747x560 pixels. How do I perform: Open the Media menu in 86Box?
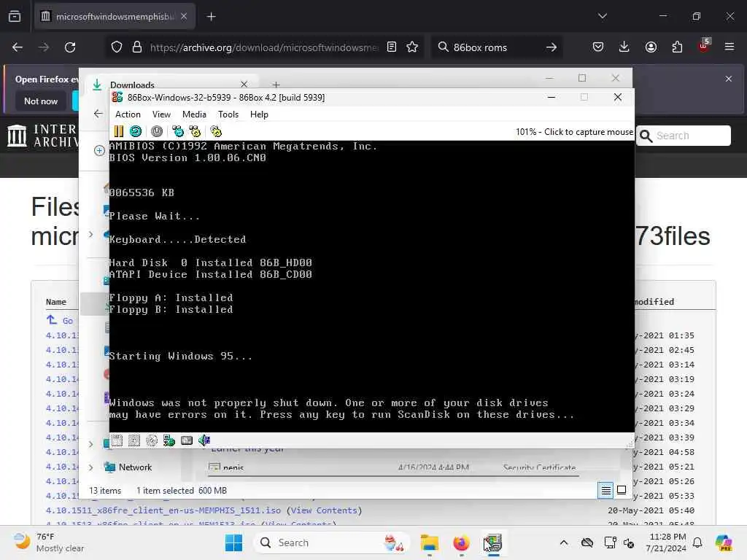pyautogui.click(x=194, y=114)
